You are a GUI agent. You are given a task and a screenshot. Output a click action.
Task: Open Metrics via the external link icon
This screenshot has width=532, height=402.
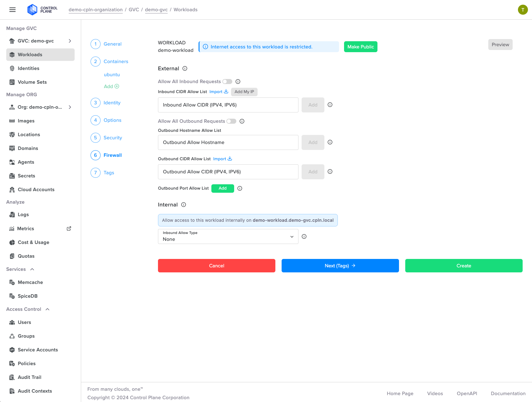click(69, 228)
